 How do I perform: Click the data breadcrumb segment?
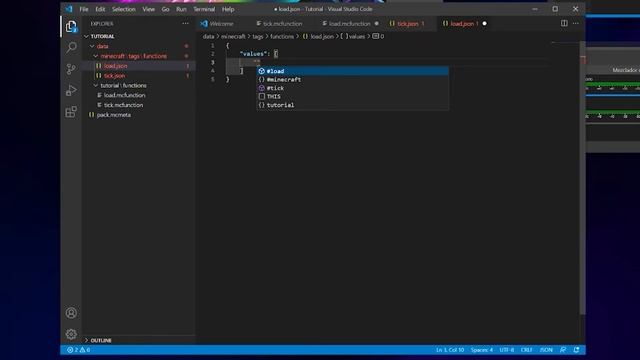(209, 36)
